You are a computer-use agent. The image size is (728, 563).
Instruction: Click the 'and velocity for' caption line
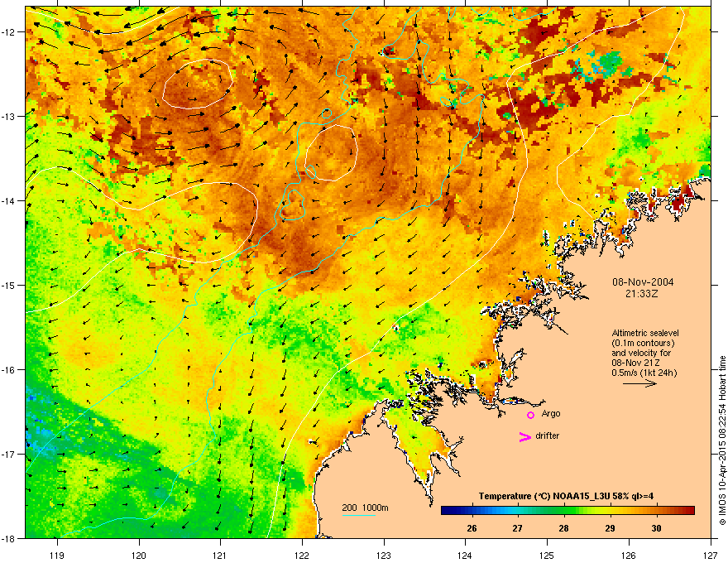[x=641, y=353]
